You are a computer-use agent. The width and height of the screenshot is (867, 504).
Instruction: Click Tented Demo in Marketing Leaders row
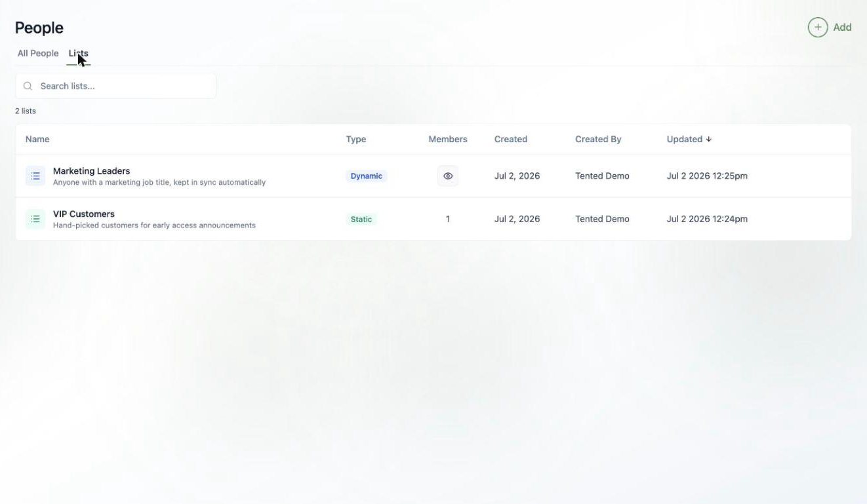coord(602,176)
